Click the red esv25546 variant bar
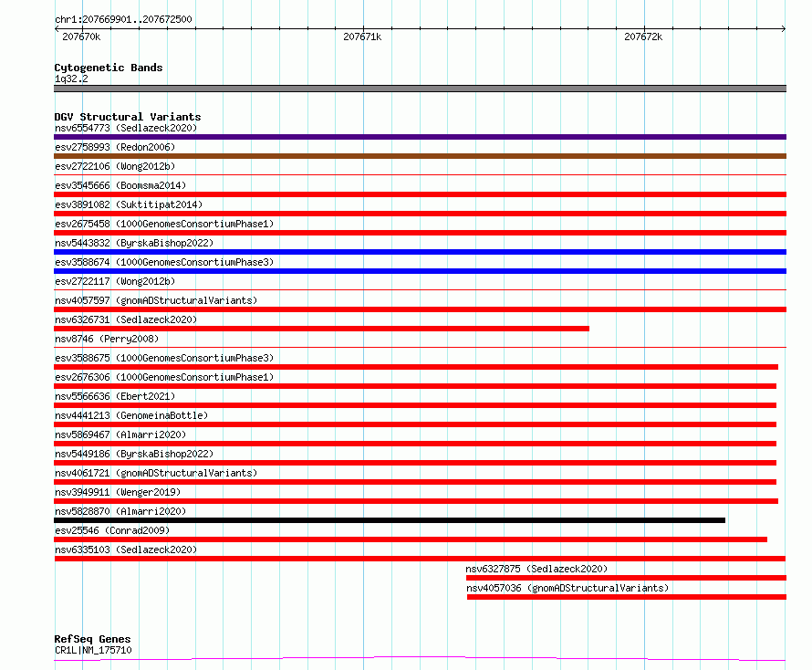This screenshot has width=812, height=670. click(411, 539)
